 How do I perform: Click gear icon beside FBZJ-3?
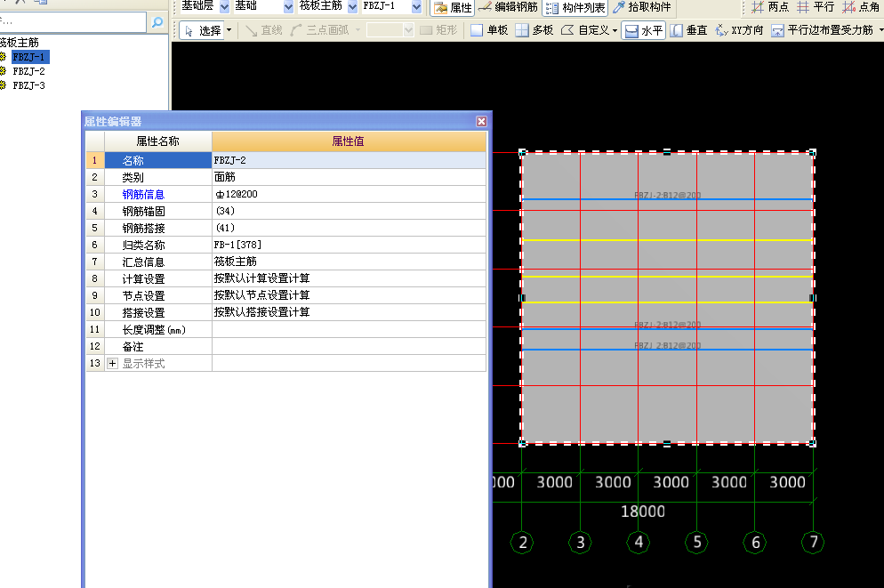pyautogui.click(x=3, y=85)
